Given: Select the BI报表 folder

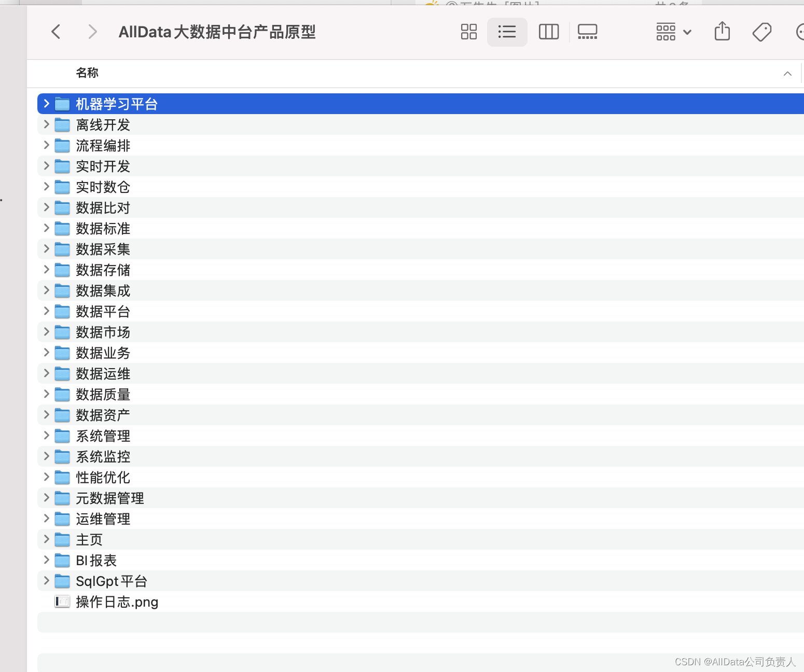Looking at the screenshot, I should [x=96, y=561].
